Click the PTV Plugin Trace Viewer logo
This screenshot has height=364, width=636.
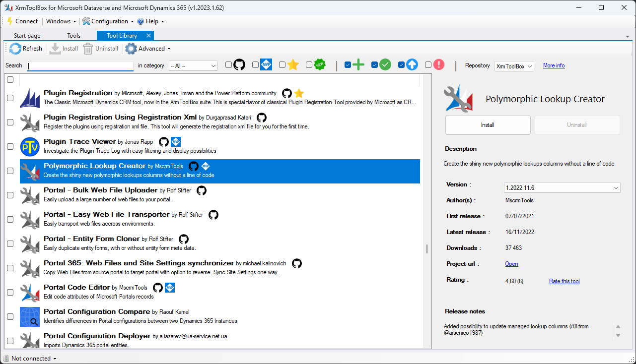(x=30, y=147)
